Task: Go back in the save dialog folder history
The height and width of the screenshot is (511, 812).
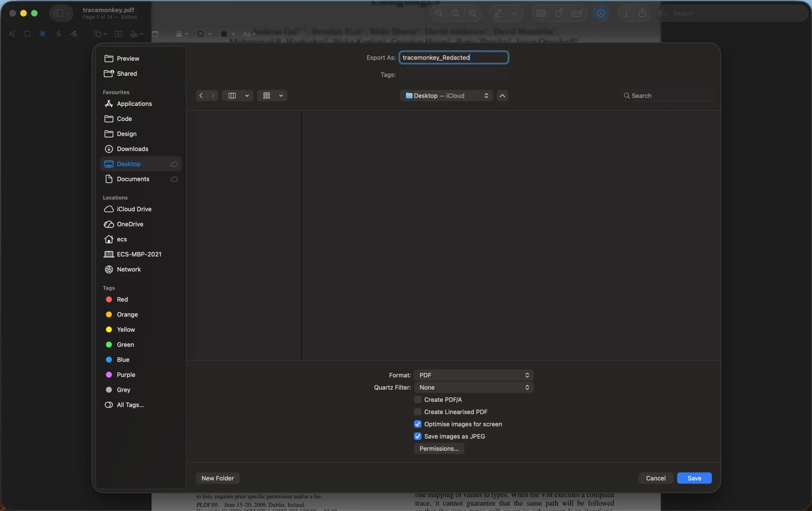Action: click(x=201, y=95)
